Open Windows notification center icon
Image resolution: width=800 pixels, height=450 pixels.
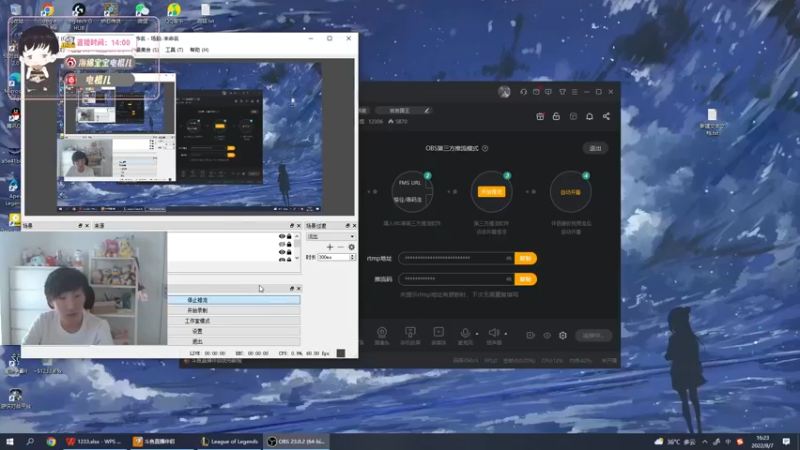pyautogui.click(x=786, y=442)
